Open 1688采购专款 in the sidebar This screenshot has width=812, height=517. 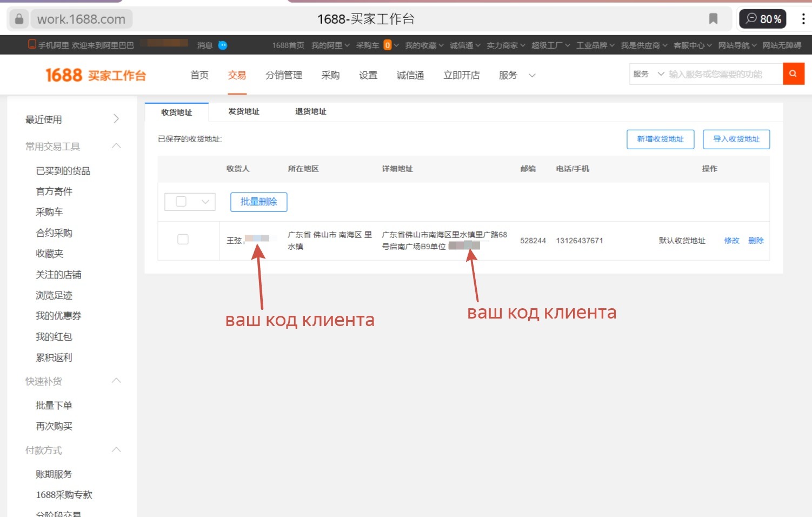tap(64, 495)
